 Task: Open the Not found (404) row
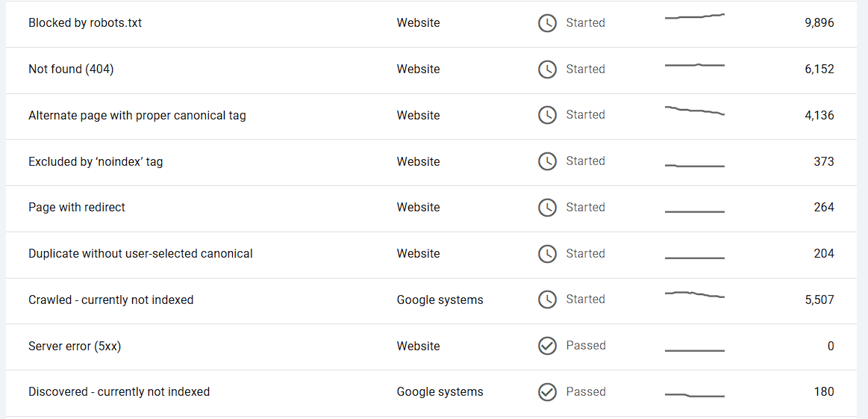coord(71,69)
